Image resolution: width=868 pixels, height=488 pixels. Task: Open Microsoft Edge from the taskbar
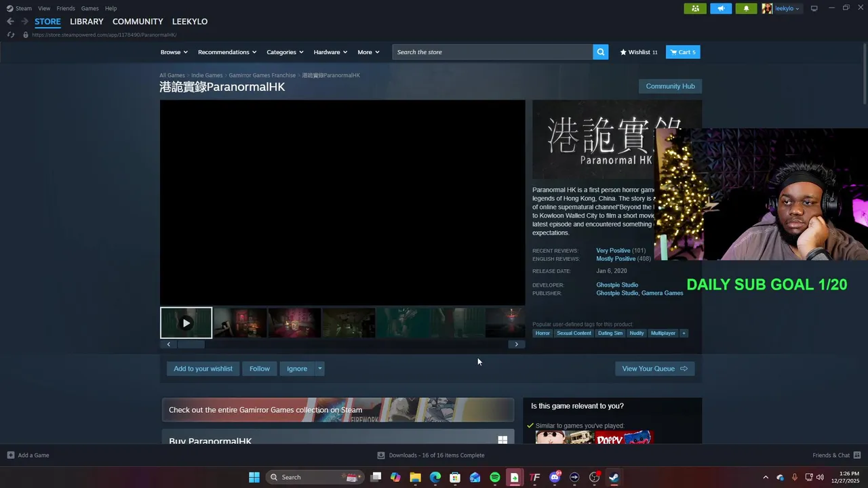(435, 477)
